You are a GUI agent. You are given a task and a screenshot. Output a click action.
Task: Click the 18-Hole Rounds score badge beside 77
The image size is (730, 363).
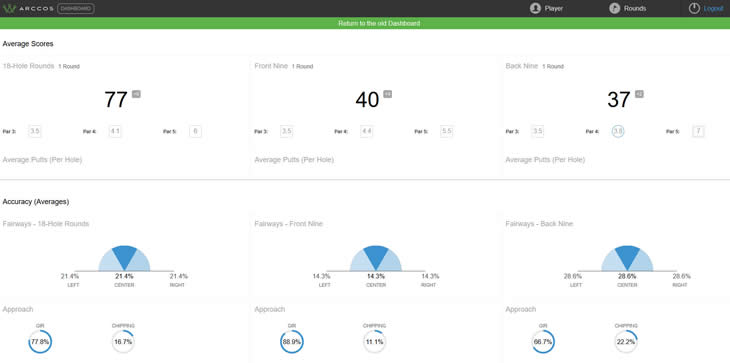point(136,94)
